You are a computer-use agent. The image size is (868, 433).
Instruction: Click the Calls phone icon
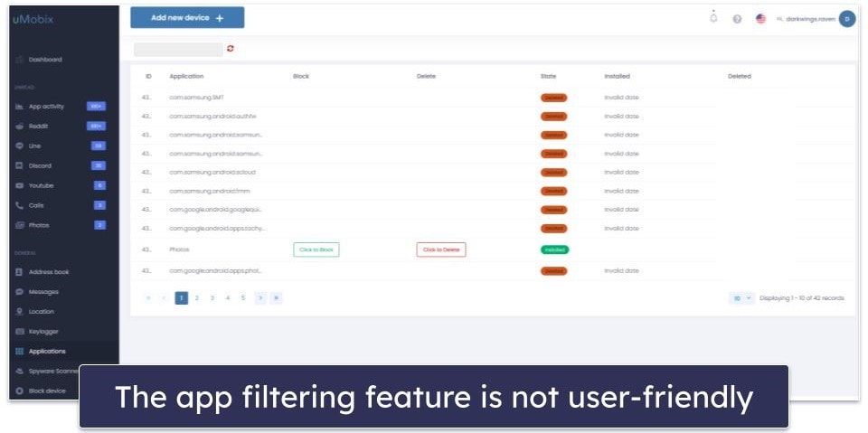(19, 205)
